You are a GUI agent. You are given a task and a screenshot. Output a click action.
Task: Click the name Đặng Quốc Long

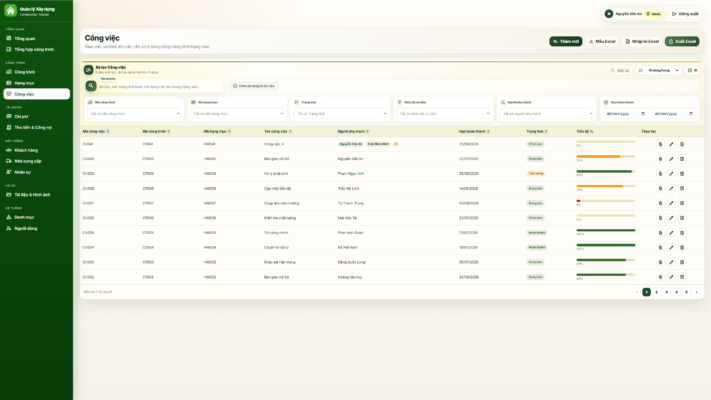351,262
